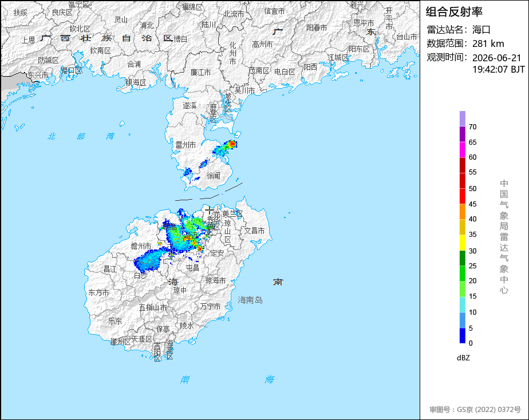Click the station name 海口 in info panel

(481, 30)
